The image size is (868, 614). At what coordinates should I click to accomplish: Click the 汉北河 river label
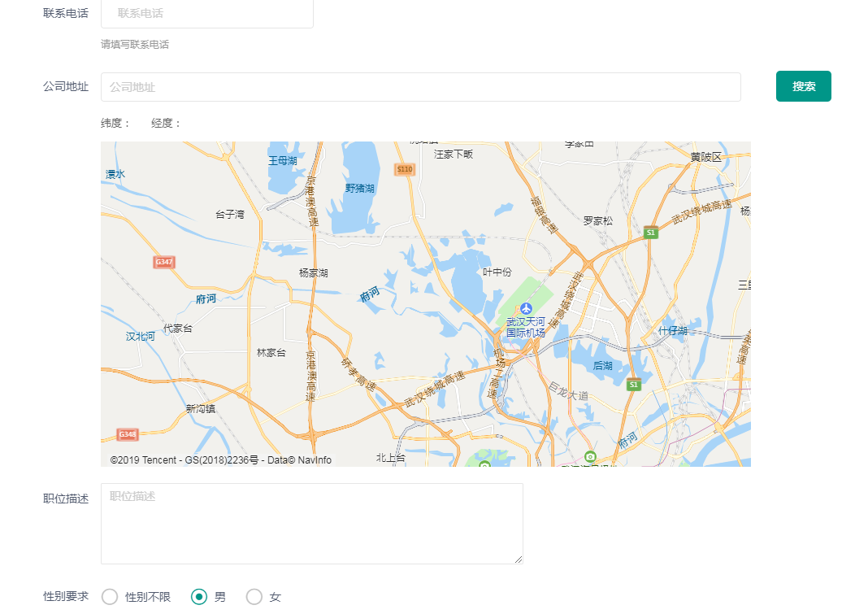(x=140, y=337)
